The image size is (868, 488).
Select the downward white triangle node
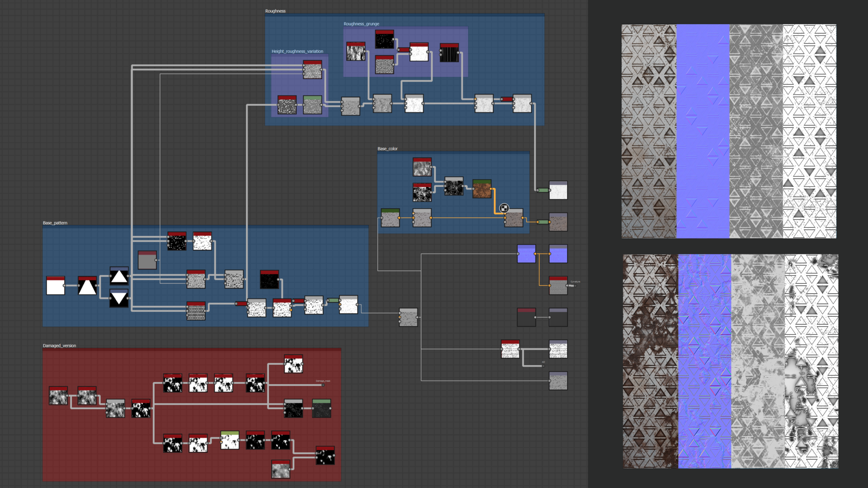click(x=119, y=298)
